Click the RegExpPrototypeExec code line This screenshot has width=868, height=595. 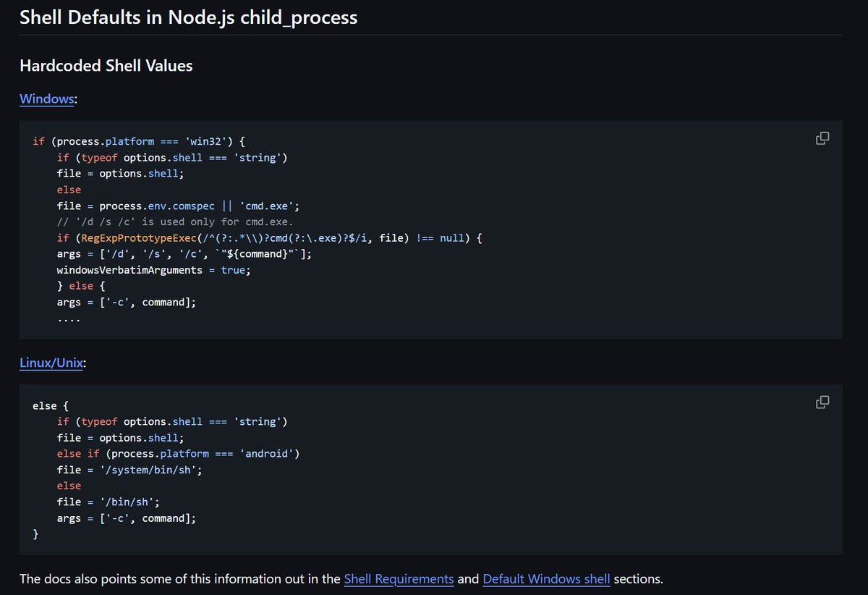(269, 237)
